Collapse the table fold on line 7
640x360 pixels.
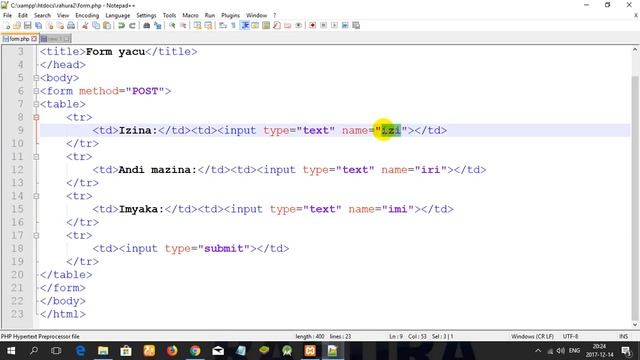(36, 104)
